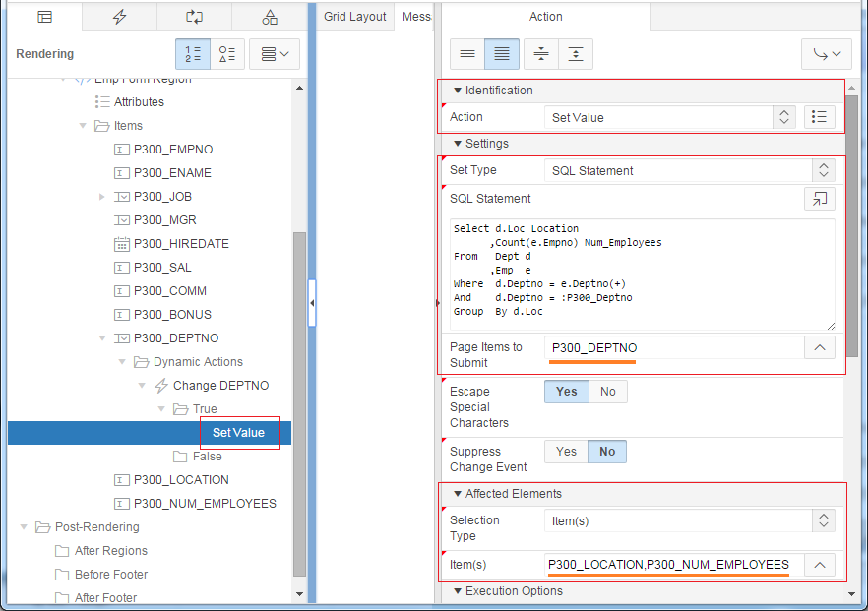
Task: Click the affected Item(s) input field
Action: [x=674, y=565]
